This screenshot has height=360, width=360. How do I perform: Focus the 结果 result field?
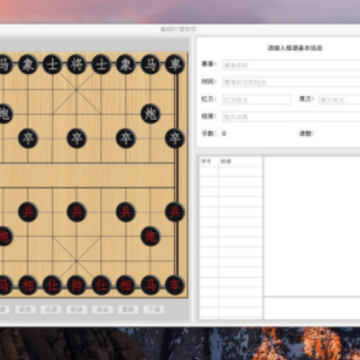291,117
